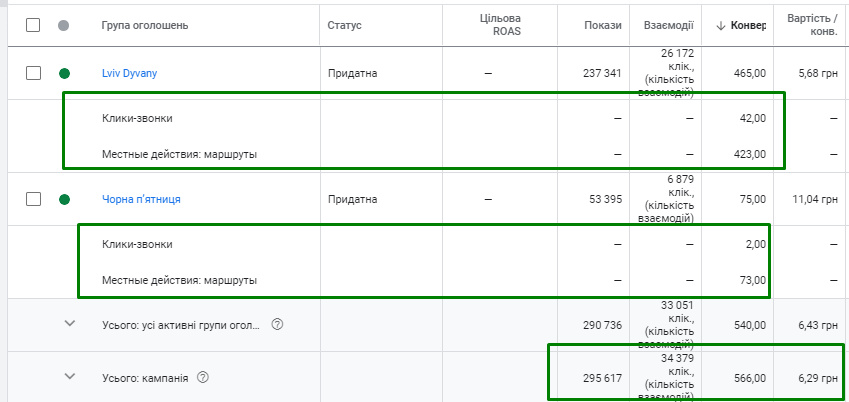Click green status dot for Lviv Dyvany

tap(65, 73)
